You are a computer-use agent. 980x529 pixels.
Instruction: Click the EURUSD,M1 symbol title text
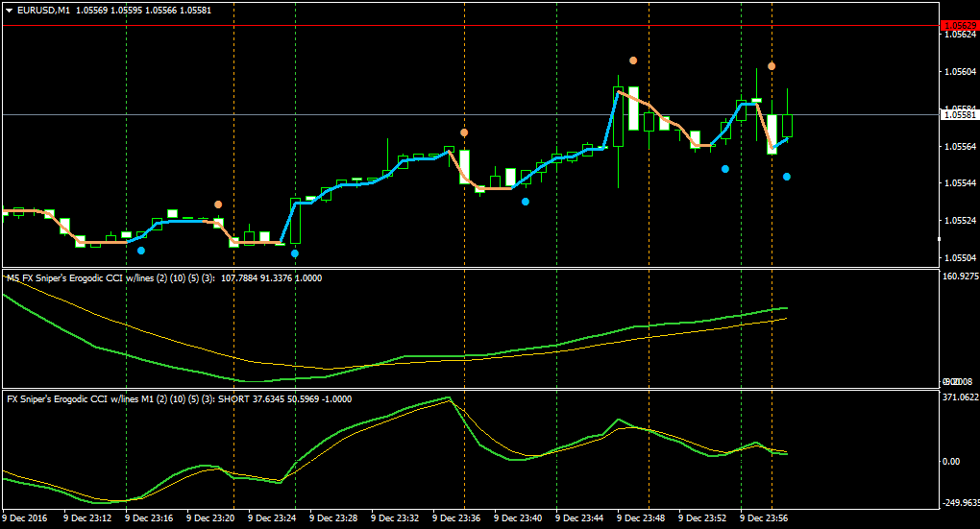[44, 11]
